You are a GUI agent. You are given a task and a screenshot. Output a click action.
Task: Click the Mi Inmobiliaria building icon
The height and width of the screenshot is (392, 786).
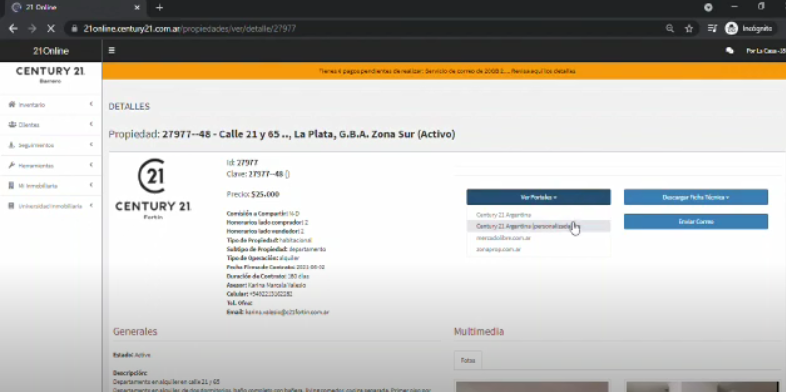click(x=12, y=185)
